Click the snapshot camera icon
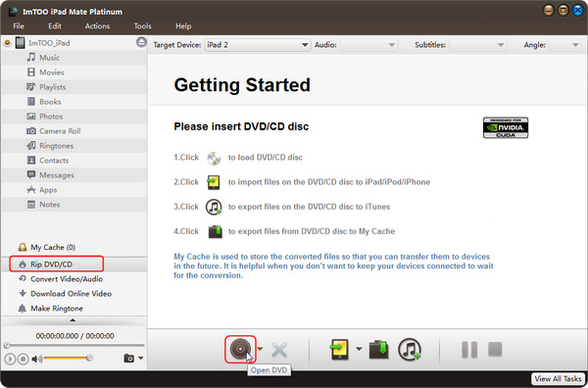The image size is (588, 388). coord(128,359)
